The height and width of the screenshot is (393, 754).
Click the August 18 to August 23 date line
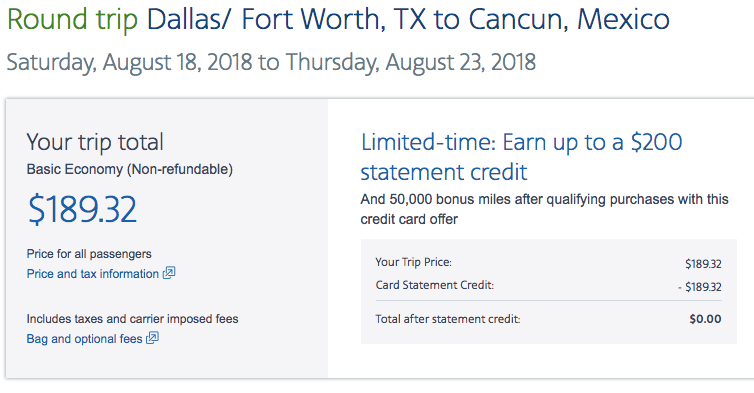[271, 63]
